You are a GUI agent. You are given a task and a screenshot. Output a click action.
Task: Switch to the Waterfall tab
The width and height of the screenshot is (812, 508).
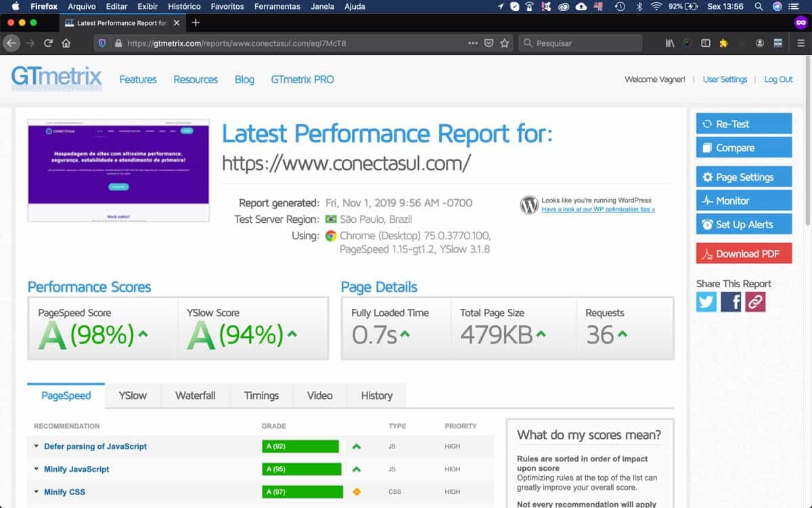point(196,396)
